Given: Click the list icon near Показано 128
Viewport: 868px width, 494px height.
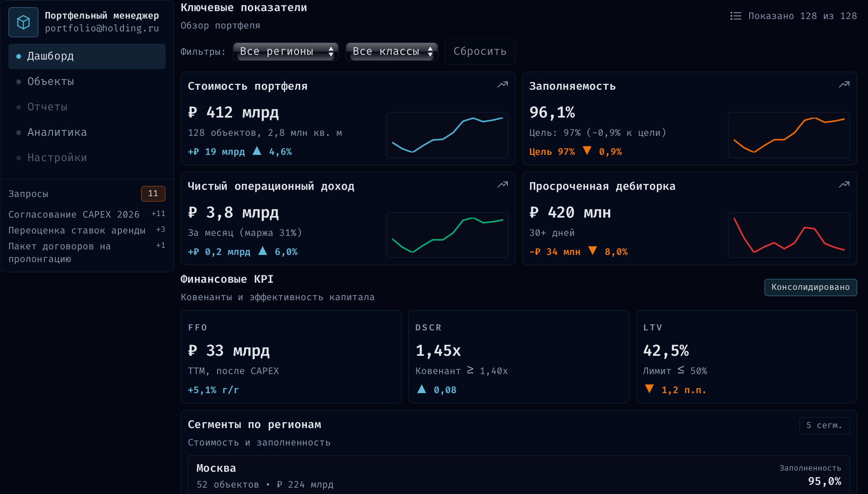Looking at the screenshot, I should [x=735, y=16].
